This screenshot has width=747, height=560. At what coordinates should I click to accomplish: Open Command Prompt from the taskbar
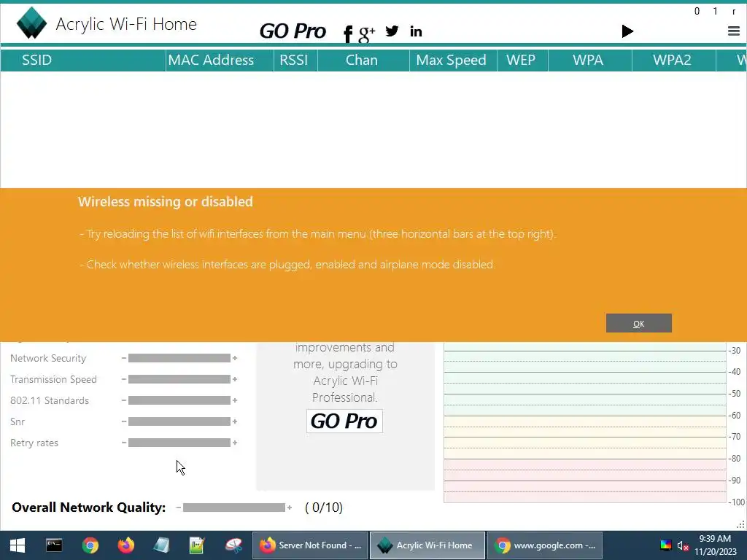(54, 545)
